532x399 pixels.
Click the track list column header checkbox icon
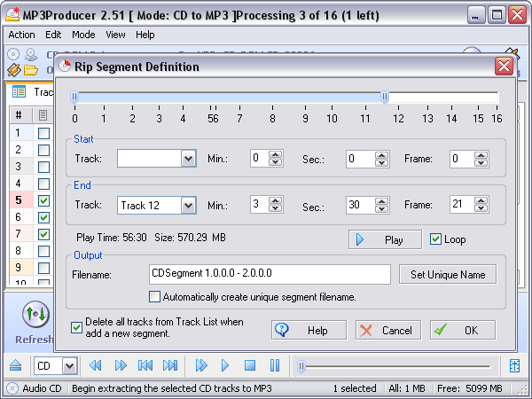coord(43,115)
